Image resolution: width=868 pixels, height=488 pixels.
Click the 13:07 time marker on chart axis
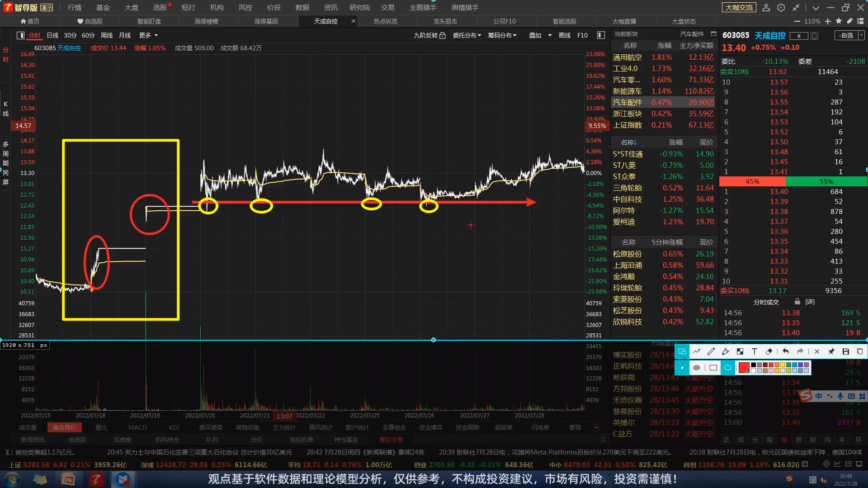284,416
